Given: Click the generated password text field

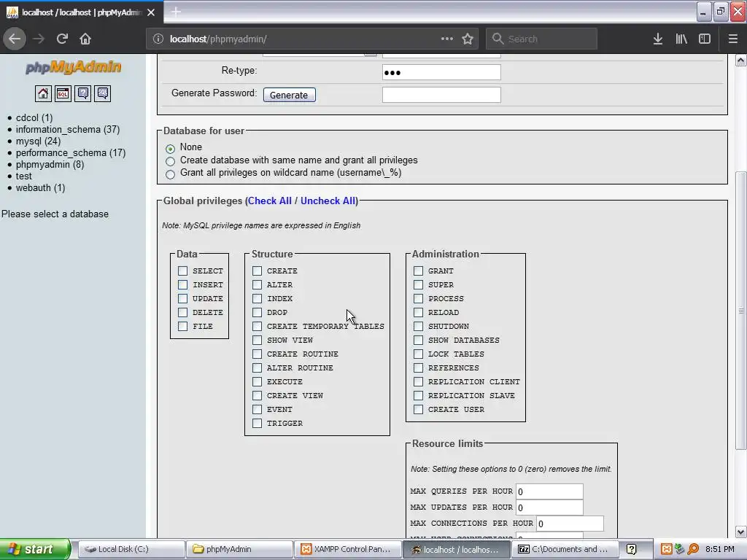Looking at the screenshot, I should coord(441,95).
